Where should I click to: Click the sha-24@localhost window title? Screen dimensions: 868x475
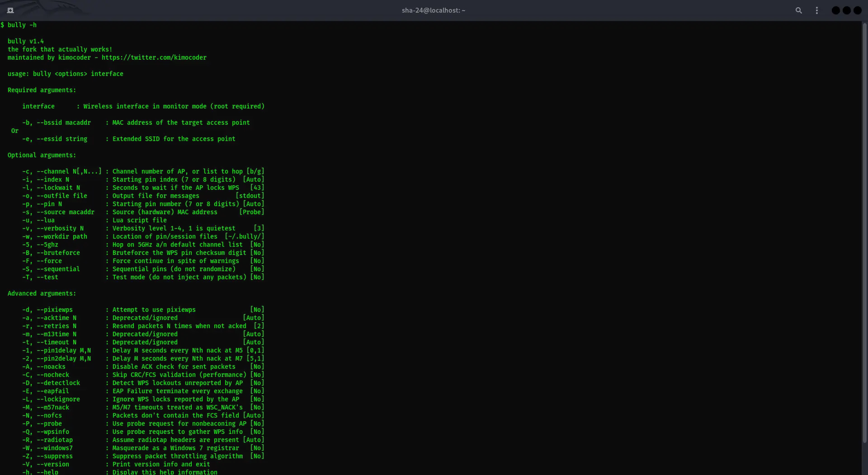(433, 10)
